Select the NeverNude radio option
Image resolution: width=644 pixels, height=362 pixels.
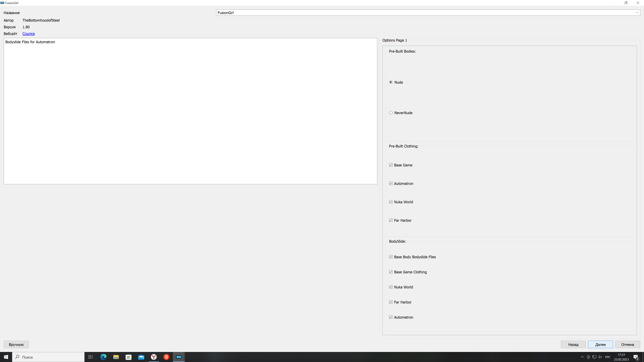click(x=391, y=113)
